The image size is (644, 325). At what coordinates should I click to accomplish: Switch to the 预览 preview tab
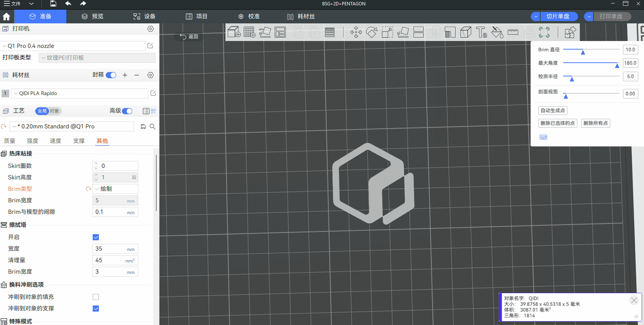point(92,16)
